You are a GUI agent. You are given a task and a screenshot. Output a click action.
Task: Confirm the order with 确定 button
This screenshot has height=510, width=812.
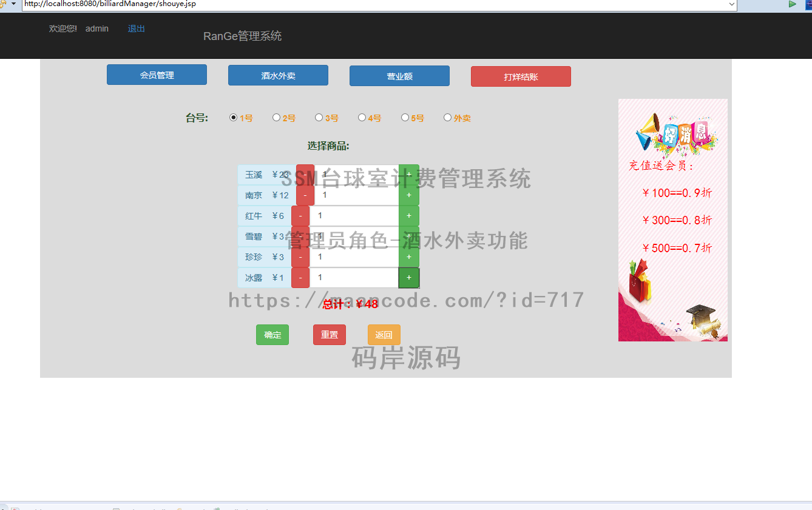[x=272, y=335]
